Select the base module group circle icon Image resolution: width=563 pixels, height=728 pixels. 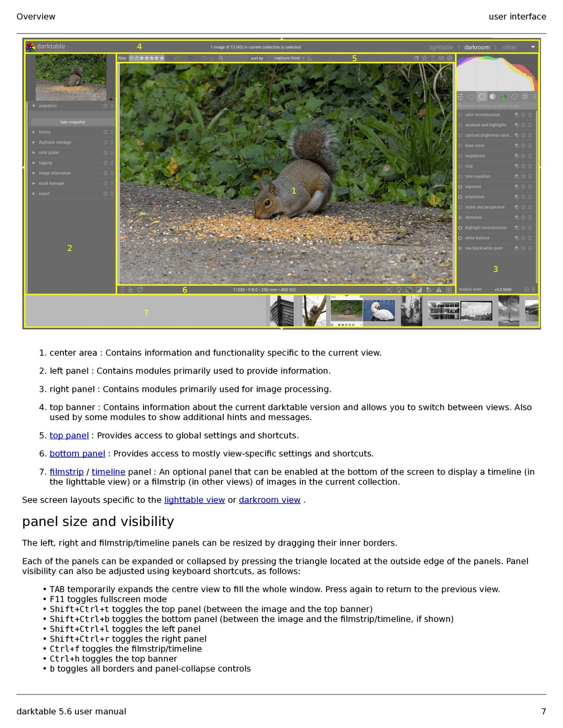[x=482, y=97]
